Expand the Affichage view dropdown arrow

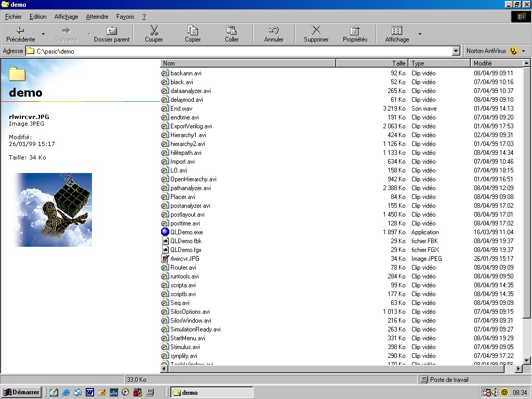click(420, 34)
